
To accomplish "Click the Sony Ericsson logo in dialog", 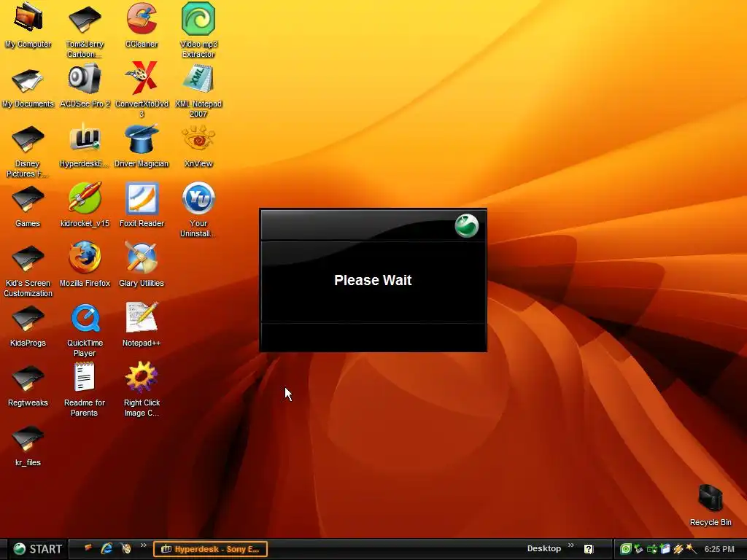I will [x=466, y=226].
